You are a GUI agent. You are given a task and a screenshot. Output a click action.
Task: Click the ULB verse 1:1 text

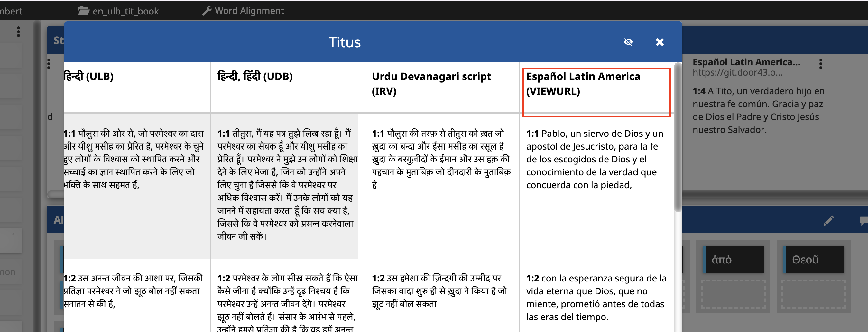tap(134, 159)
